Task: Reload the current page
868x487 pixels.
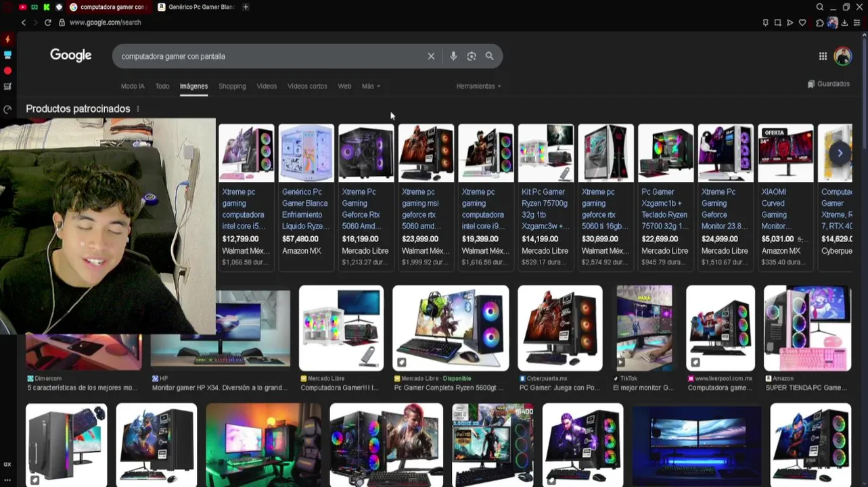Action: click(47, 22)
